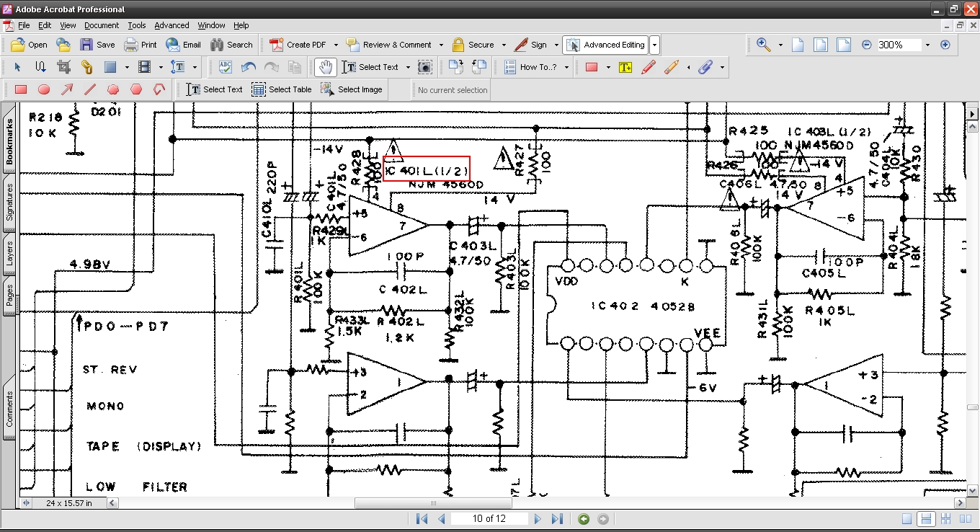Toggle Continuous page layout
980x532 pixels.
927,519
